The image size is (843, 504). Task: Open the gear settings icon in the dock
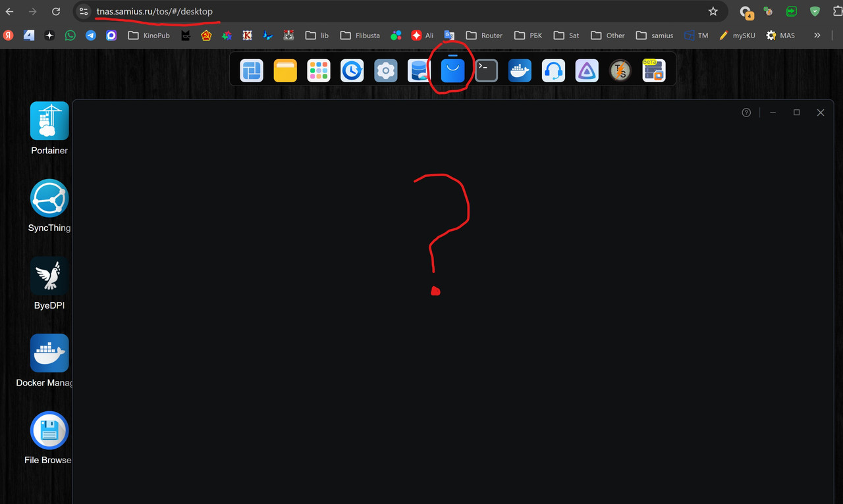[x=386, y=70]
